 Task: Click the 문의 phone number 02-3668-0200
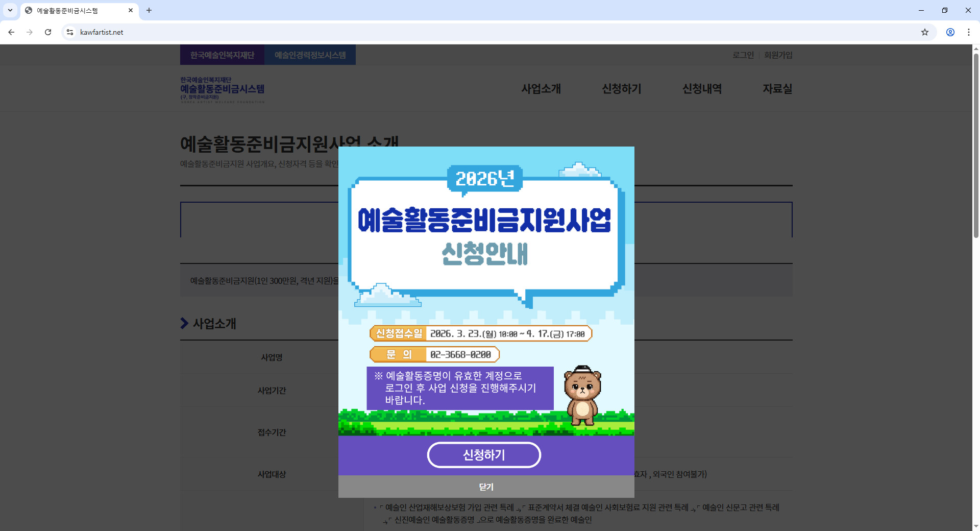coord(460,354)
